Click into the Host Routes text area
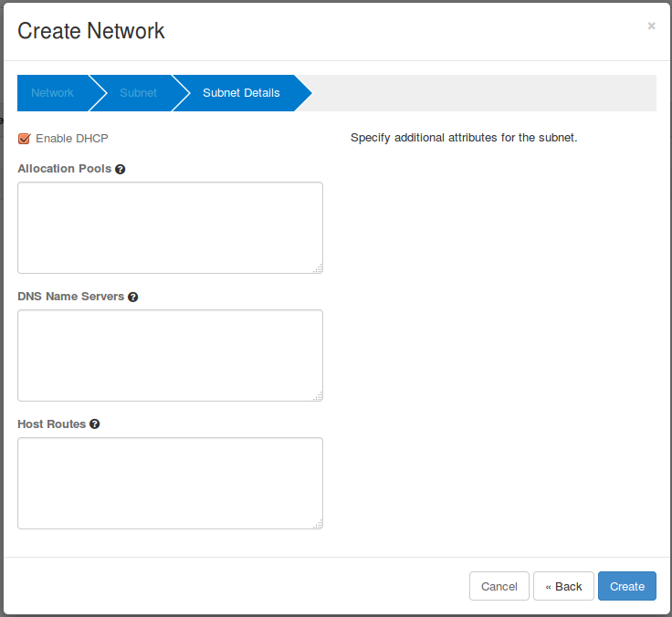Screen dimensions: 672x617 tap(170, 483)
